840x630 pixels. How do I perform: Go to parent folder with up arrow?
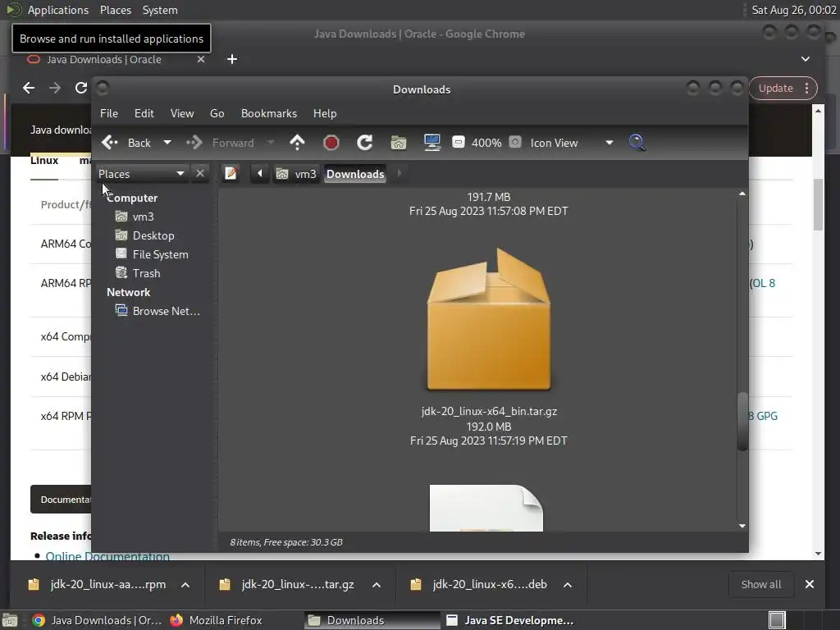[297, 143]
